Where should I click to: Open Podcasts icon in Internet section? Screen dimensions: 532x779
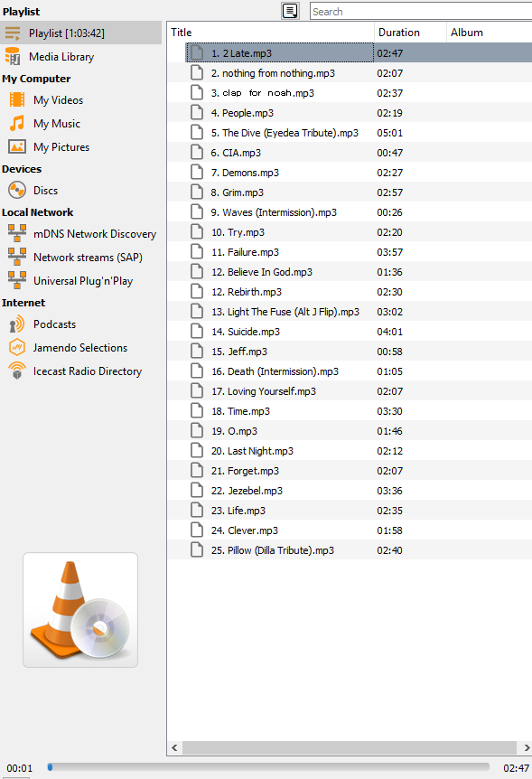click(x=17, y=324)
